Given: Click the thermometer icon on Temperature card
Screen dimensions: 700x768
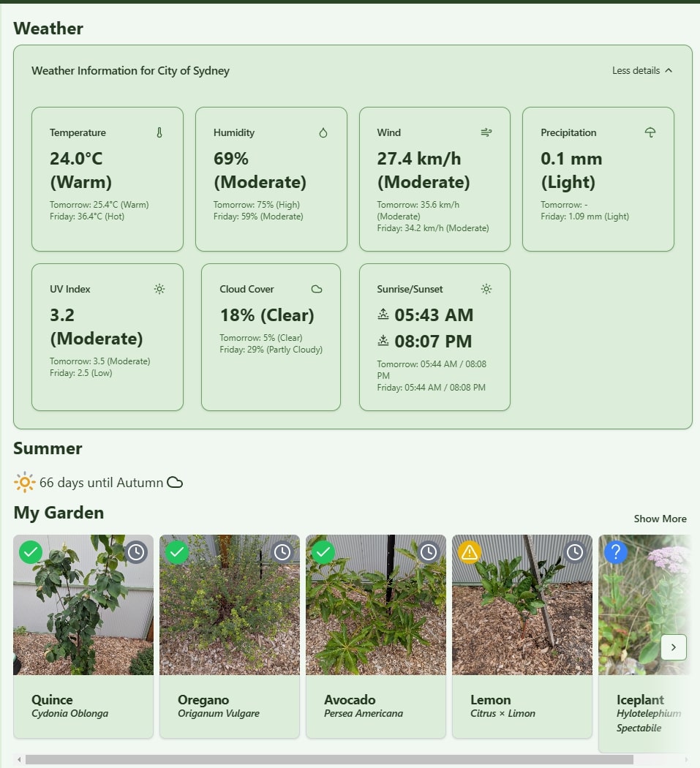Looking at the screenshot, I should [159, 132].
